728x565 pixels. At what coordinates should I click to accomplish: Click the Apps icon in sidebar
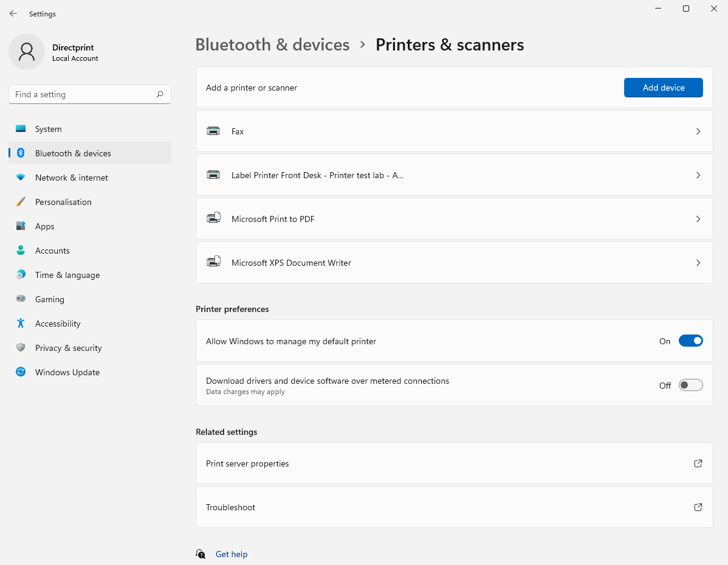[x=21, y=226]
